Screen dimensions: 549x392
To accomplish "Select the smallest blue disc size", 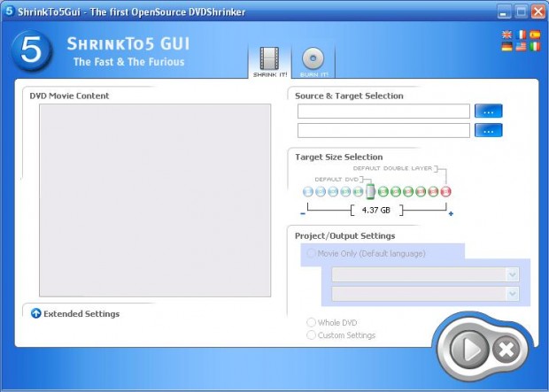I will click(x=308, y=191).
